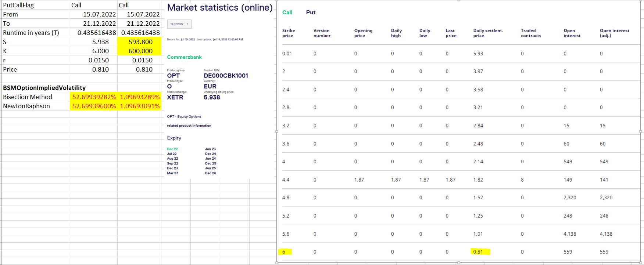The image size is (644, 265).
Task: Select Bisection Method result 52.69939282%
Action: (94, 97)
